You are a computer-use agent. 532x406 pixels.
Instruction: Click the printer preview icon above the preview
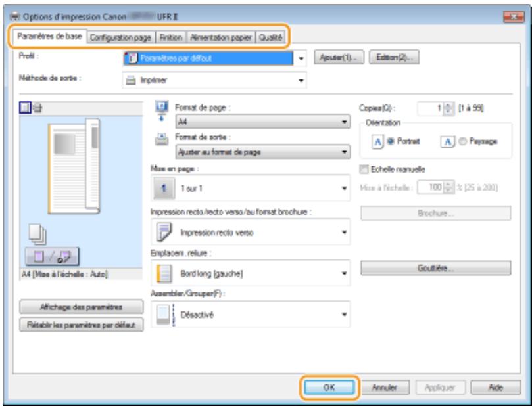click(x=37, y=108)
